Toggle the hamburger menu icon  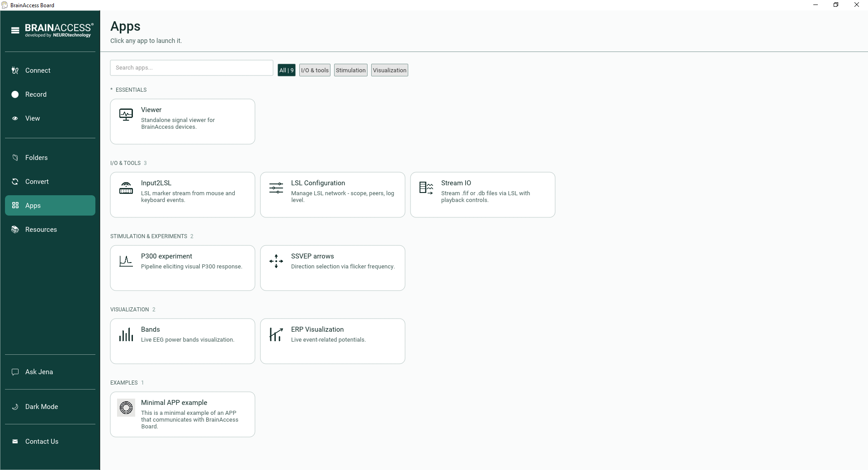click(x=15, y=31)
